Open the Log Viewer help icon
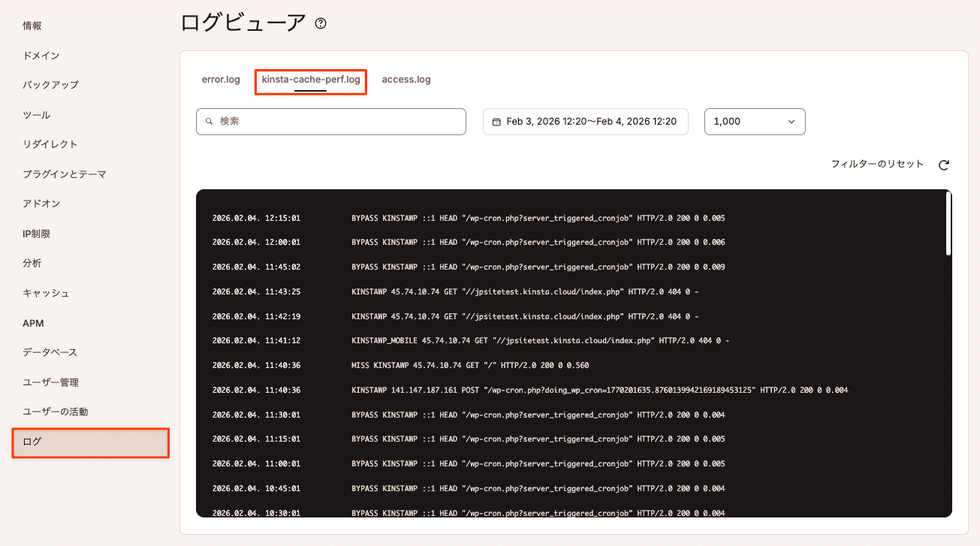Image resolution: width=980 pixels, height=546 pixels. point(321,23)
